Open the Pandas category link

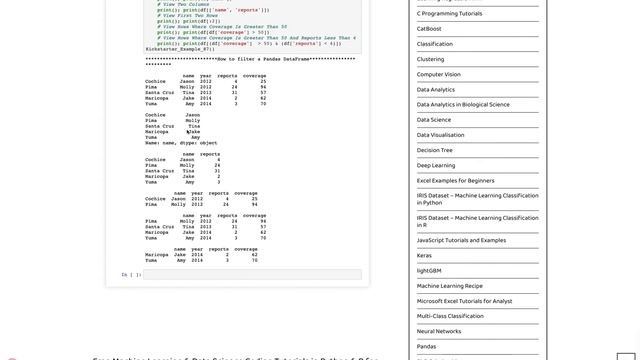click(427, 346)
